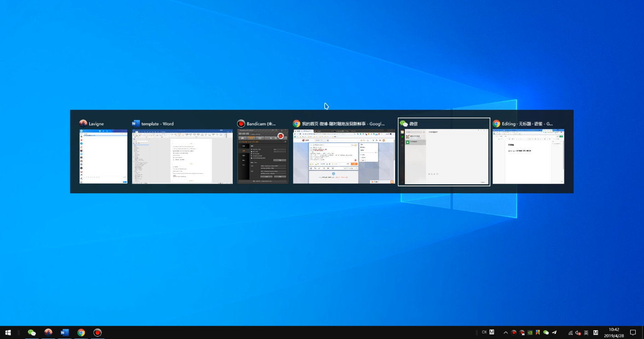Click the M IME icon near clock

pos(596,332)
